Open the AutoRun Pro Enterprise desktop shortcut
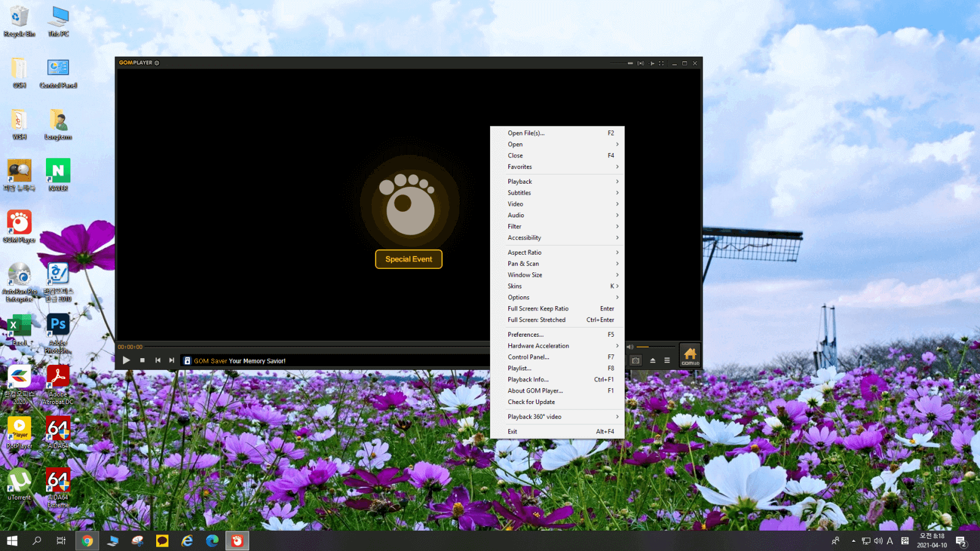This screenshot has width=980, height=551. pos(20,282)
